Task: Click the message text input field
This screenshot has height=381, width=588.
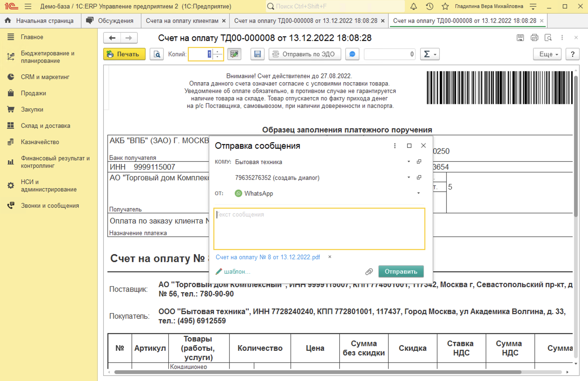Action: pyautogui.click(x=319, y=229)
